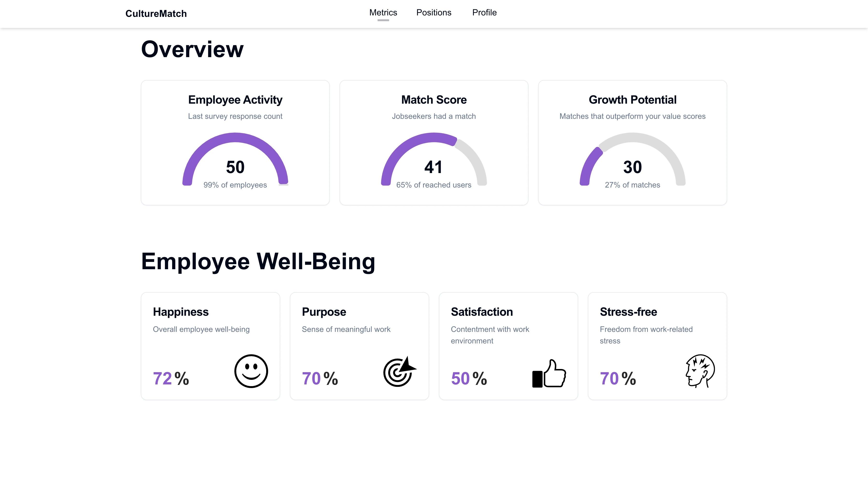The image size is (868, 483).
Task: Click the Satisfaction thumbs-up icon
Action: click(549, 374)
